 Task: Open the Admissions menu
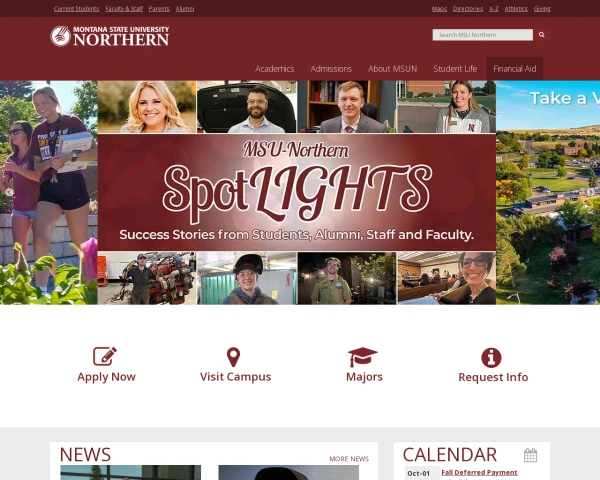coord(331,69)
